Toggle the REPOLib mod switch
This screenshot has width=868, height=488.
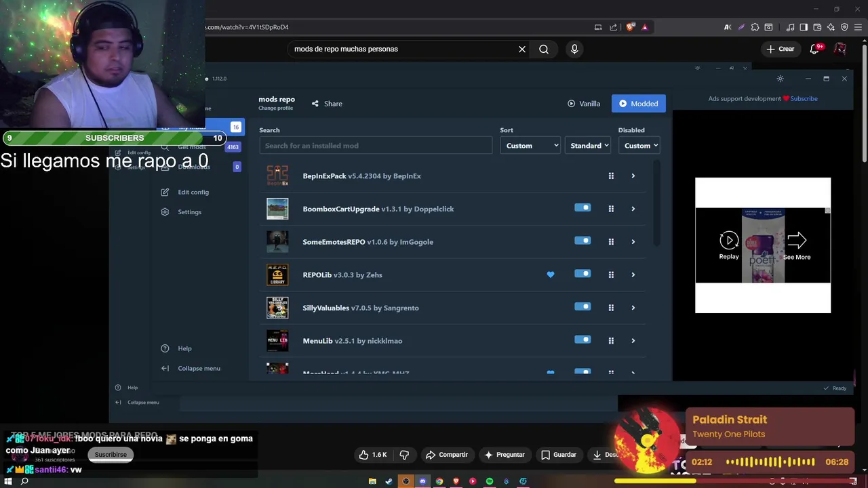coord(583,274)
